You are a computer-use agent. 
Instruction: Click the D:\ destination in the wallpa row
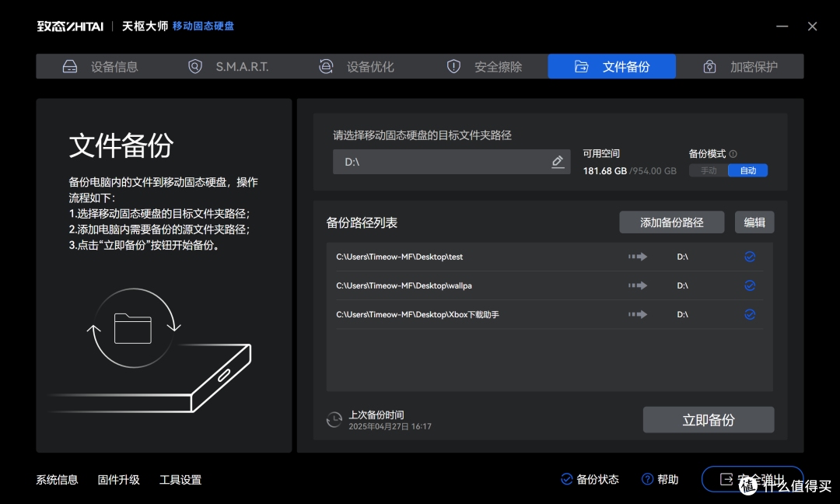(x=683, y=285)
